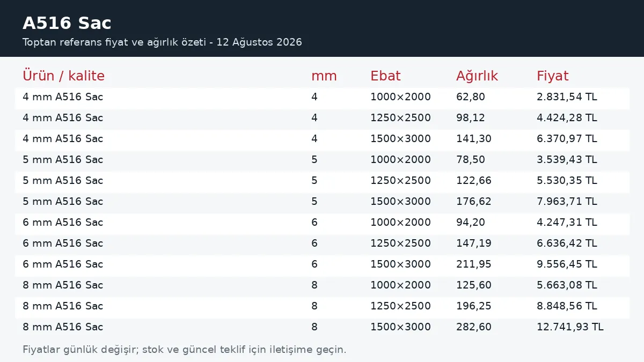Click the Ağırlık column header
The image size is (644, 362).
[477, 76]
